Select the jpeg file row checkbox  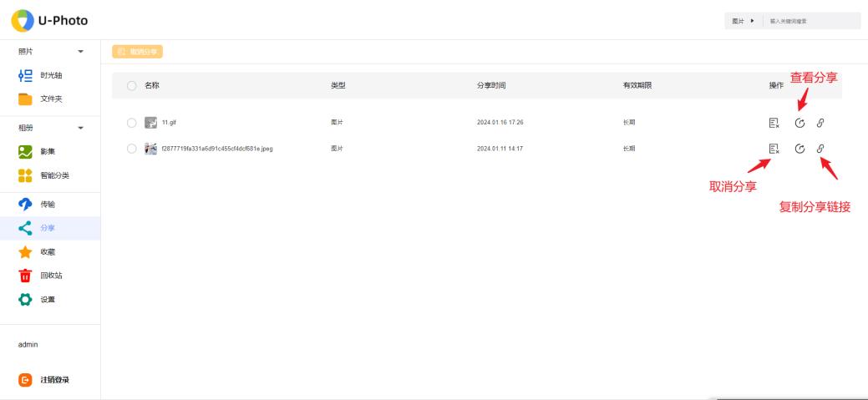[x=131, y=149]
